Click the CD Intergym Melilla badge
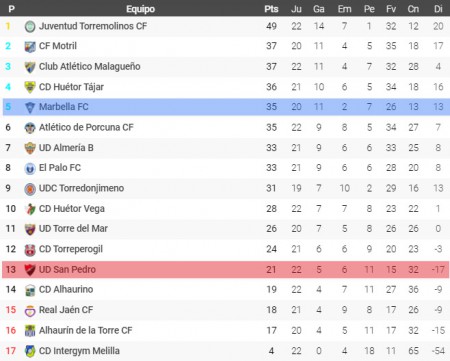This screenshot has height=361, width=450. pos(30,351)
